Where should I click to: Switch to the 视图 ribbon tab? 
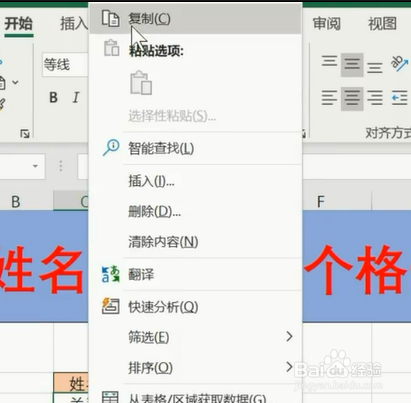click(x=382, y=24)
